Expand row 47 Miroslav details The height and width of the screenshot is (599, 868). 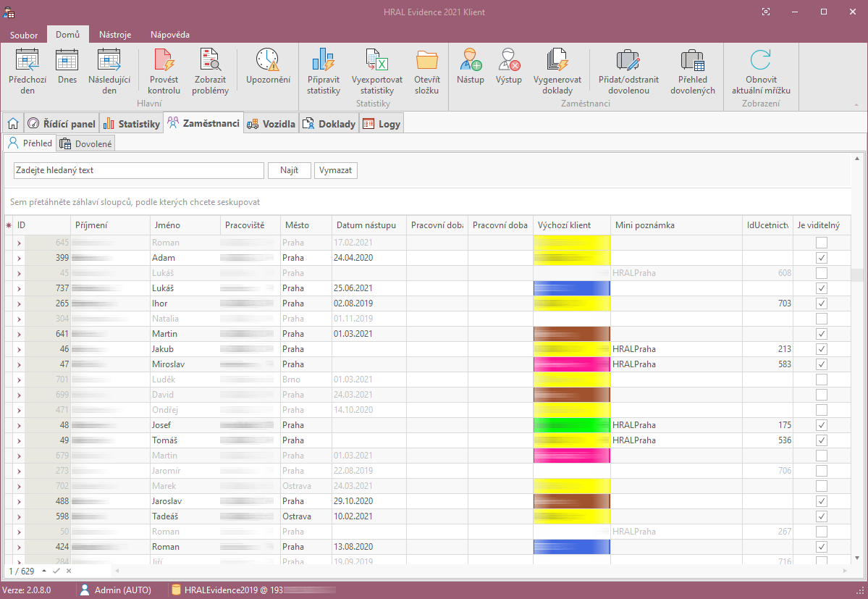(19, 365)
